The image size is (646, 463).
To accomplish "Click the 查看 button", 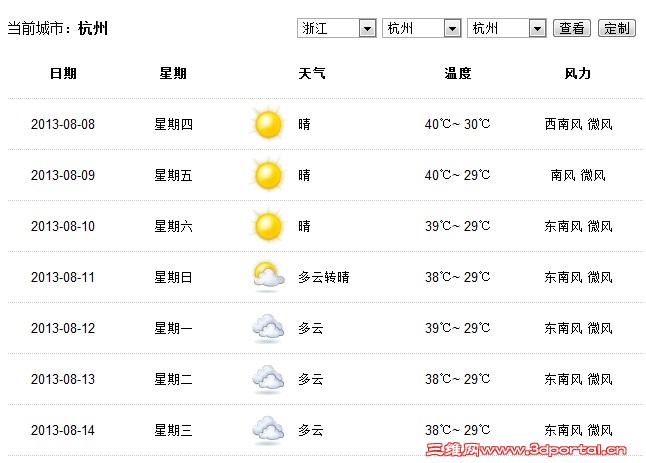I will click(572, 28).
